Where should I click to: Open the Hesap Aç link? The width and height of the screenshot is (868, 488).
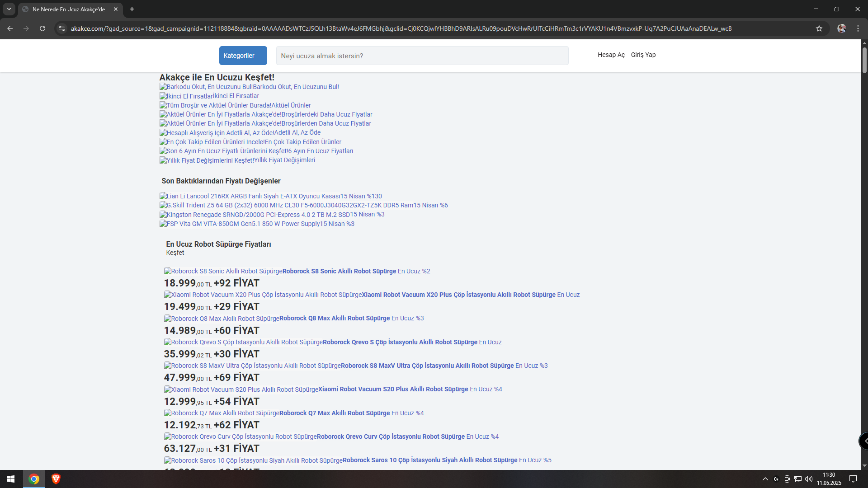(611, 55)
